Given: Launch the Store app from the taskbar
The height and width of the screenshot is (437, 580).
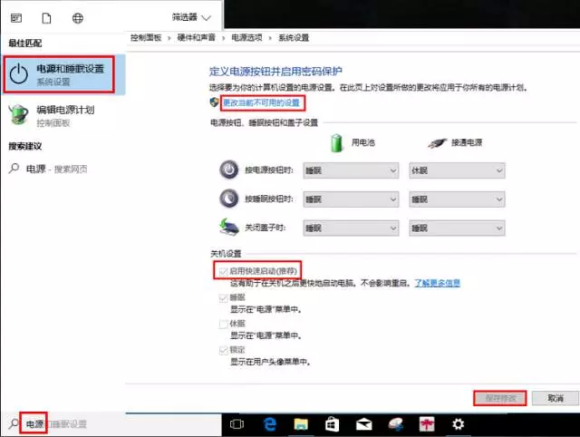Looking at the screenshot, I should coord(332,424).
